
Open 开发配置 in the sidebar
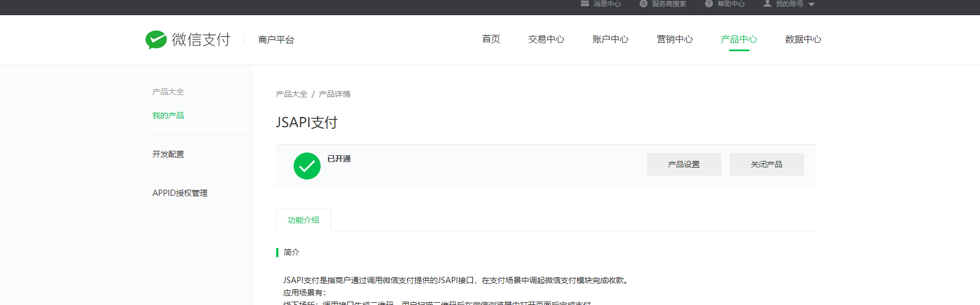[x=168, y=154]
